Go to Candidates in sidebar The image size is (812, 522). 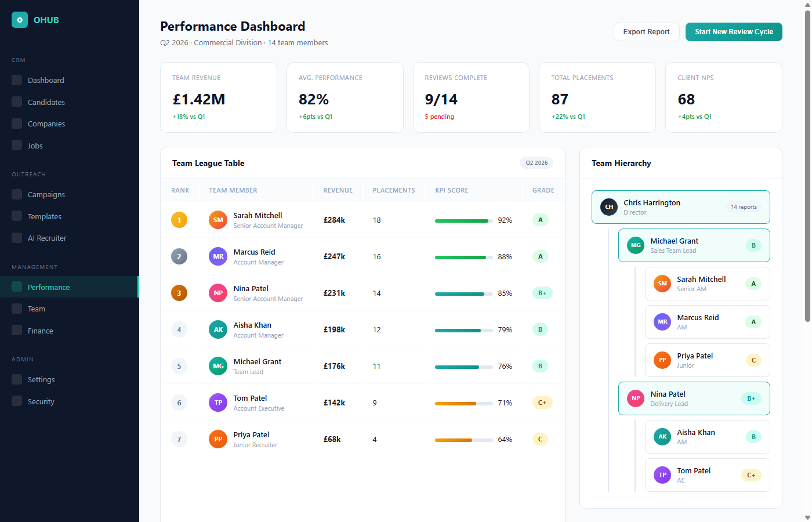(x=70, y=102)
